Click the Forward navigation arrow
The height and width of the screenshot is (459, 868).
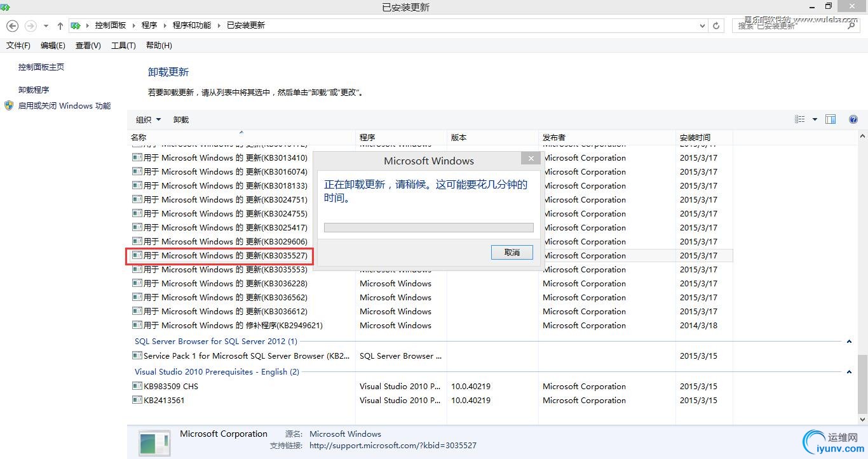30,26
